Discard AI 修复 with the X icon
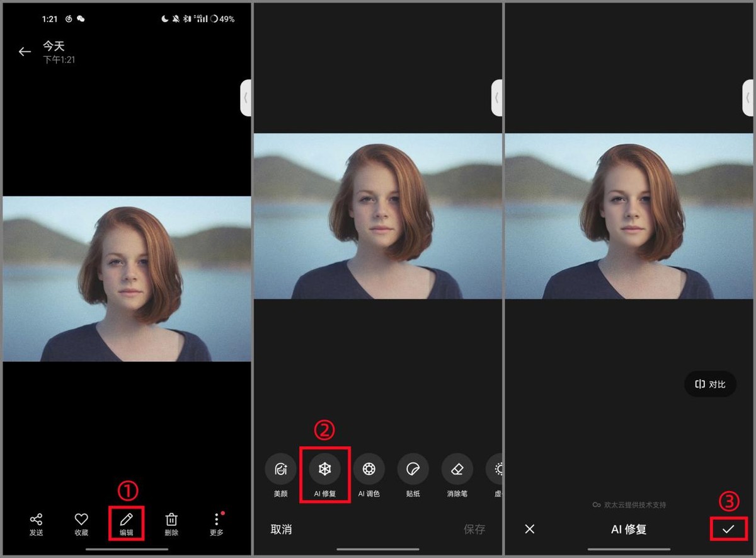This screenshot has width=756, height=558. (x=530, y=529)
